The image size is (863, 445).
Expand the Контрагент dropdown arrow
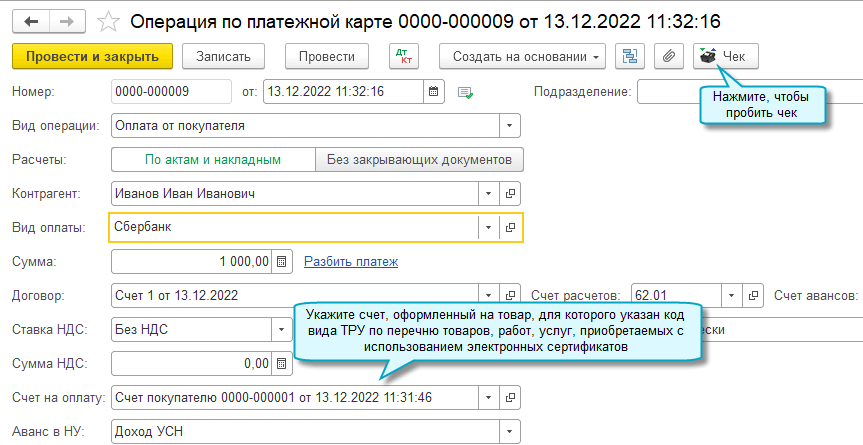[x=488, y=194]
